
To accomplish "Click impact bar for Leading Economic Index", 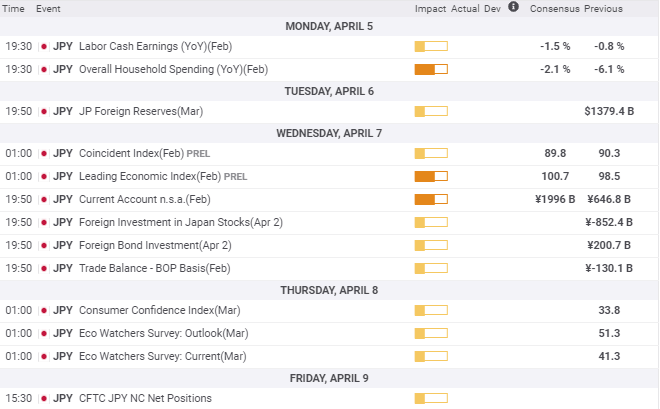I will (x=430, y=176).
